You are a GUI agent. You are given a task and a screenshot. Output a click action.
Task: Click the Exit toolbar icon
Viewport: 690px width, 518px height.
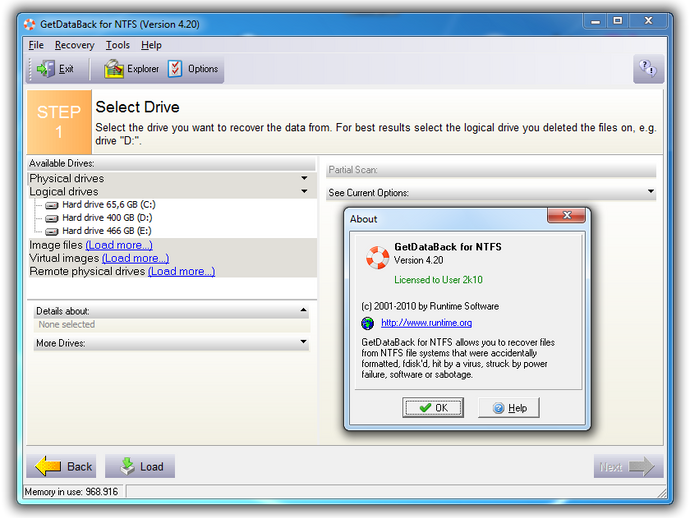click(x=46, y=69)
